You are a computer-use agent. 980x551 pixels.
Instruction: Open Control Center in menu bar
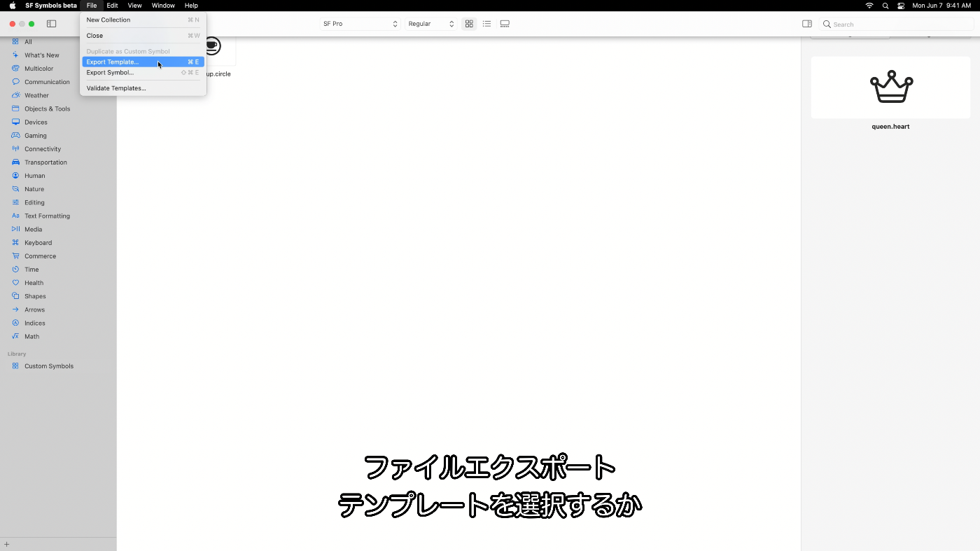pyautogui.click(x=901, y=6)
